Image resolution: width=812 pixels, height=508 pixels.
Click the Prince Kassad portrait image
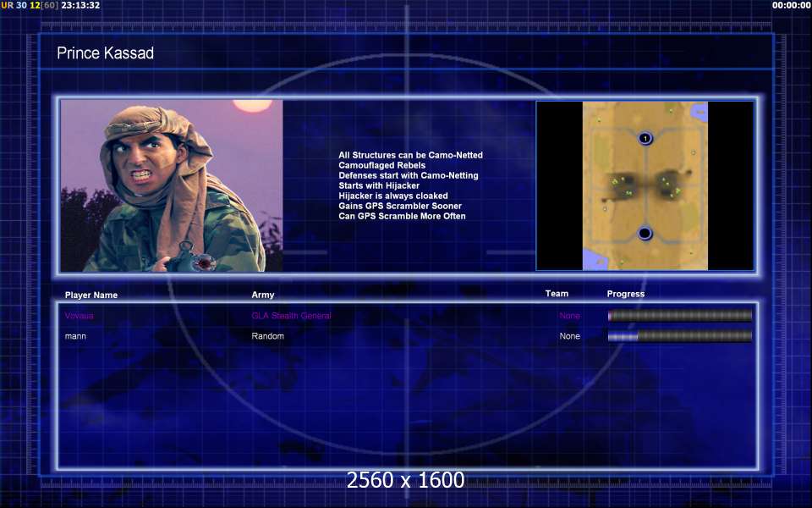tap(172, 185)
